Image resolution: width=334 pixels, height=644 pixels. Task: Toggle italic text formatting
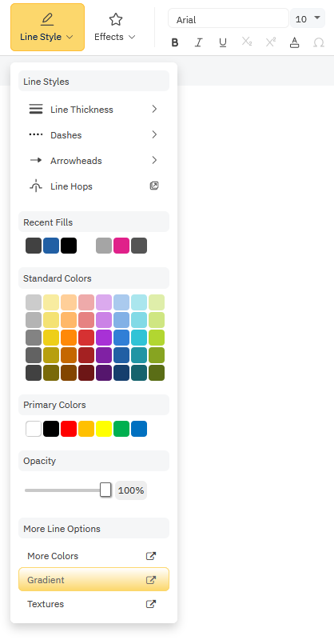coord(199,42)
